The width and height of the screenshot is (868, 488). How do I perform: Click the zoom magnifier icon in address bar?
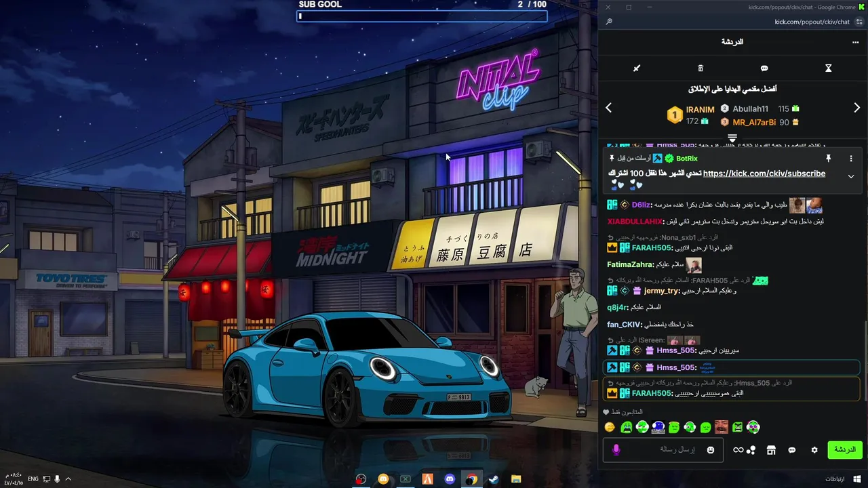(609, 22)
